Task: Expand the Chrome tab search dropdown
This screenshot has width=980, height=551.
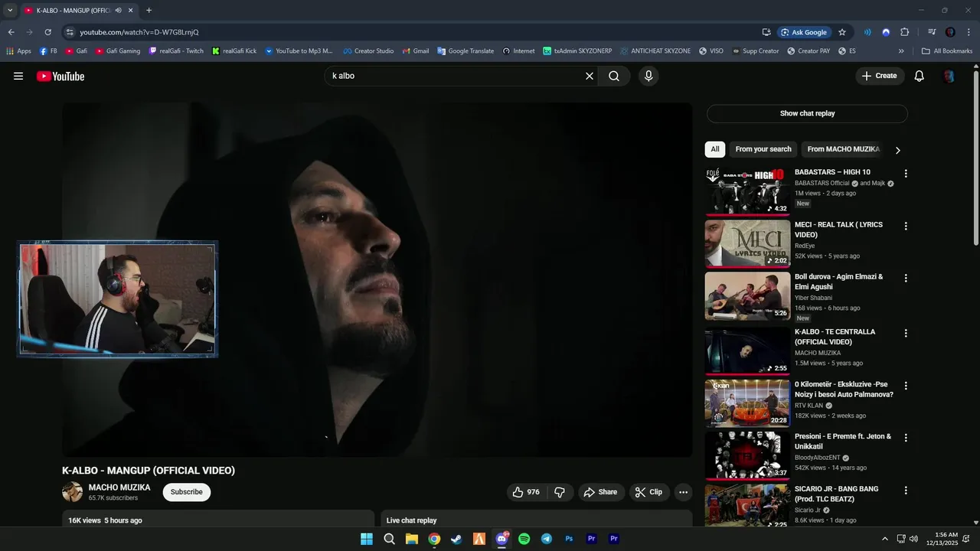Action: pos(10,11)
